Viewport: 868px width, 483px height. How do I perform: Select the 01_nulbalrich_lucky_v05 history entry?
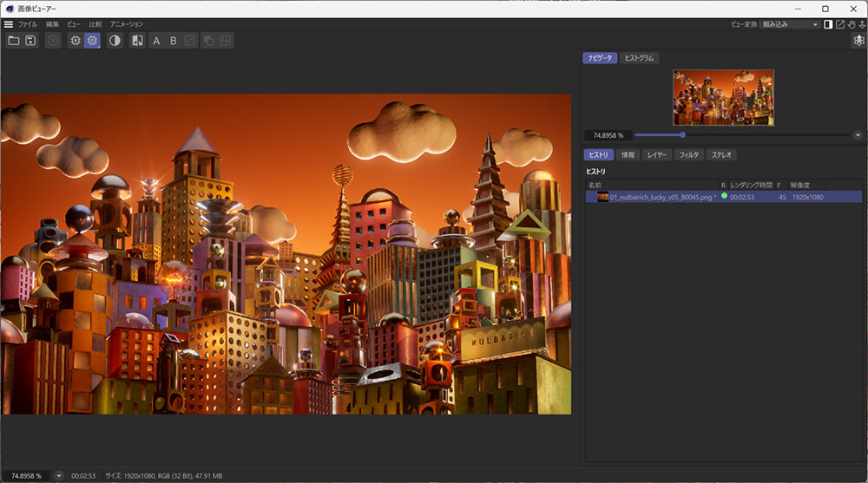(660, 197)
